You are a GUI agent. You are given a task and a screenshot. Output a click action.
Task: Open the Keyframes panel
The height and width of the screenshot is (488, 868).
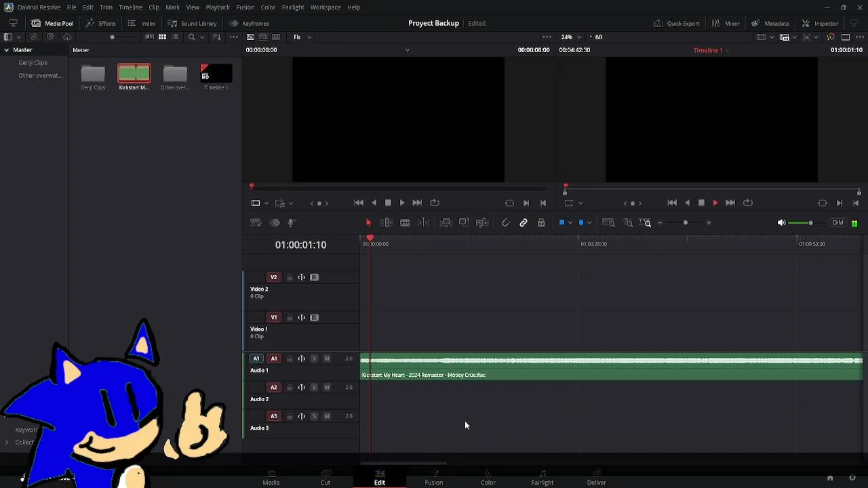(x=250, y=23)
